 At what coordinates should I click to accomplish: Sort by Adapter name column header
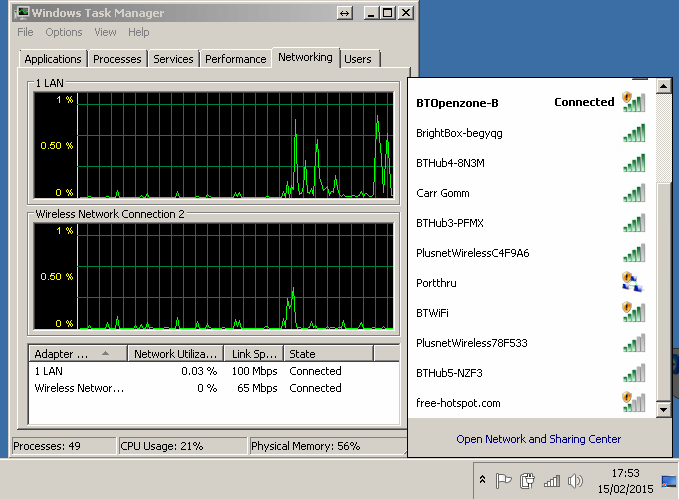[x=78, y=353]
